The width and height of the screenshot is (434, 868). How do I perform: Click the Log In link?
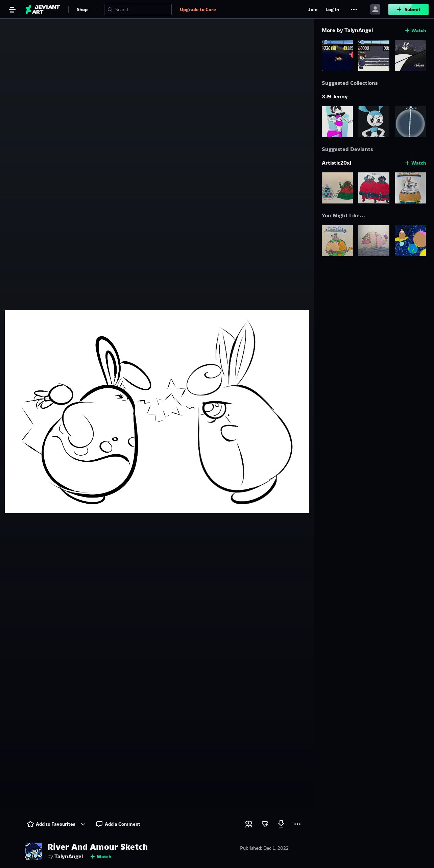click(332, 9)
